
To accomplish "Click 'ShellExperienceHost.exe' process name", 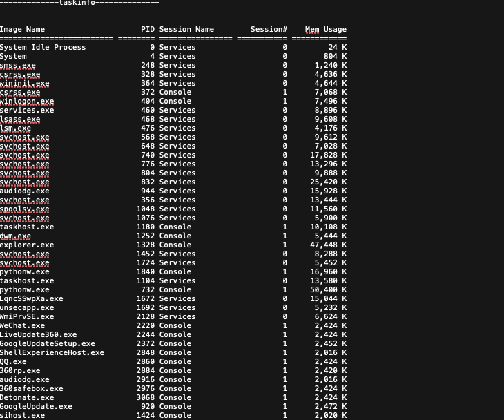I will coord(52,353).
